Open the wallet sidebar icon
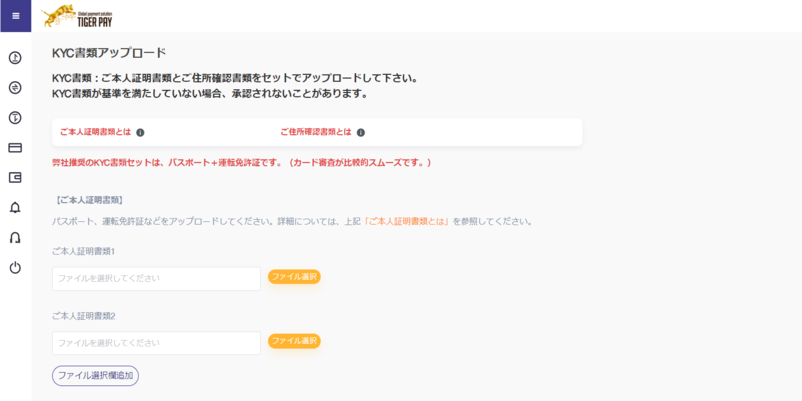 15,177
